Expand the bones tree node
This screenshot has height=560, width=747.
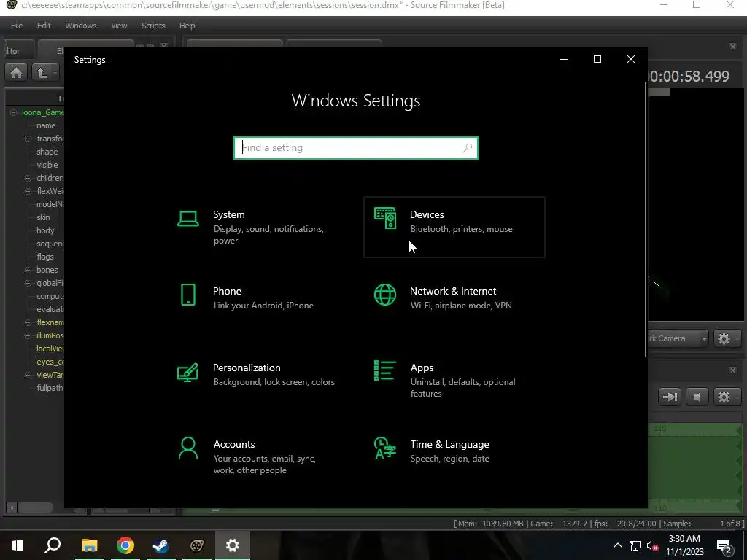click(28, 270)
